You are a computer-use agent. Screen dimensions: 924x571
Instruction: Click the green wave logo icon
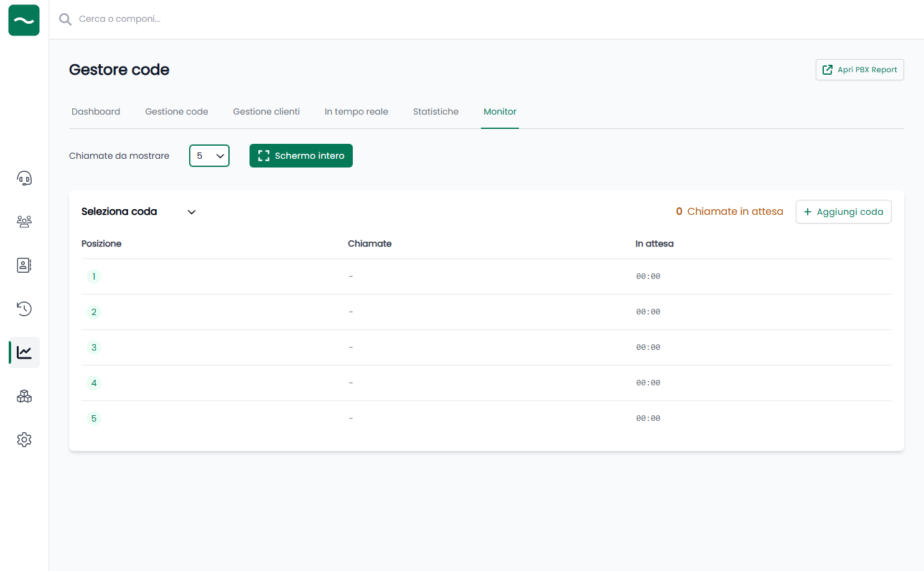click(x=24, y=21)
